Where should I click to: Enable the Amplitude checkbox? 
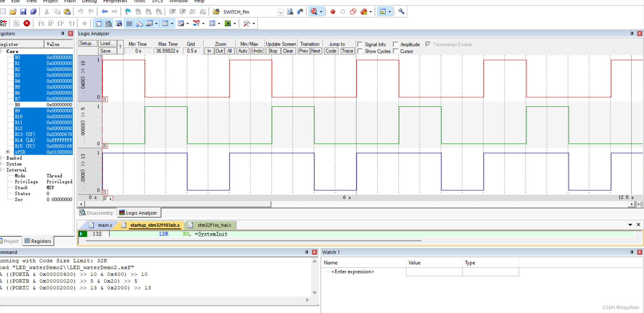click(395, 44)
